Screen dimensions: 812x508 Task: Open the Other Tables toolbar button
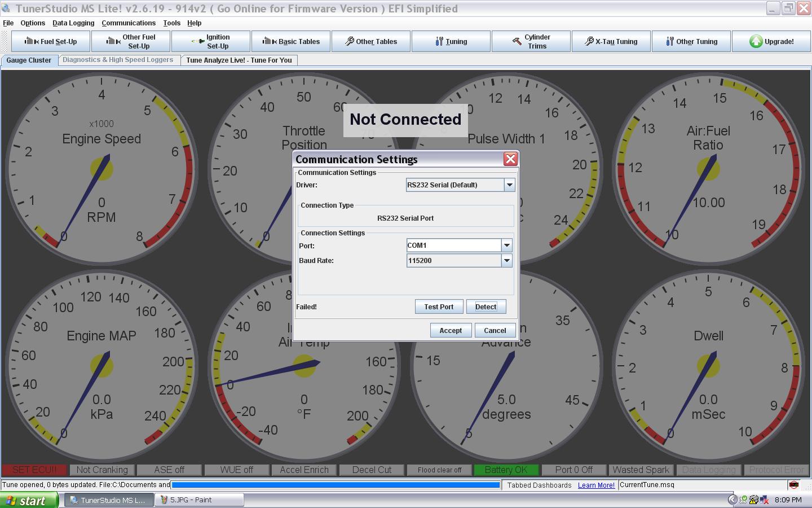coord(371,41)
